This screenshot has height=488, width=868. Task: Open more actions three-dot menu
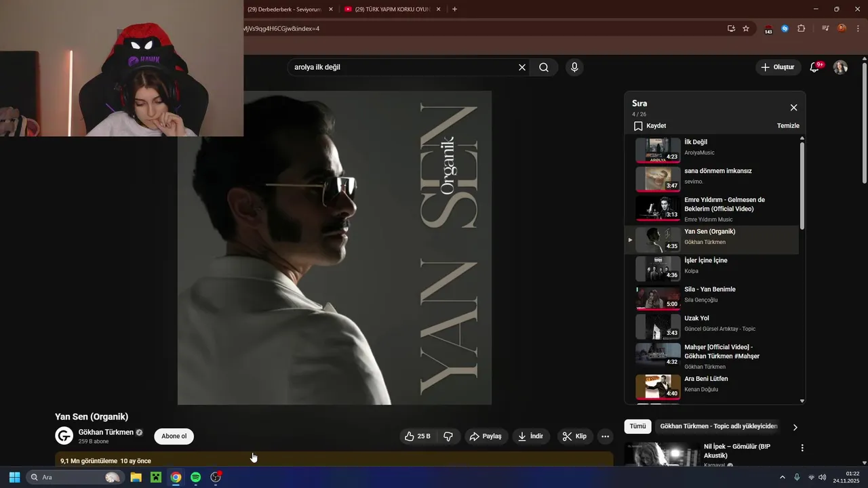[x=606, y=436]
